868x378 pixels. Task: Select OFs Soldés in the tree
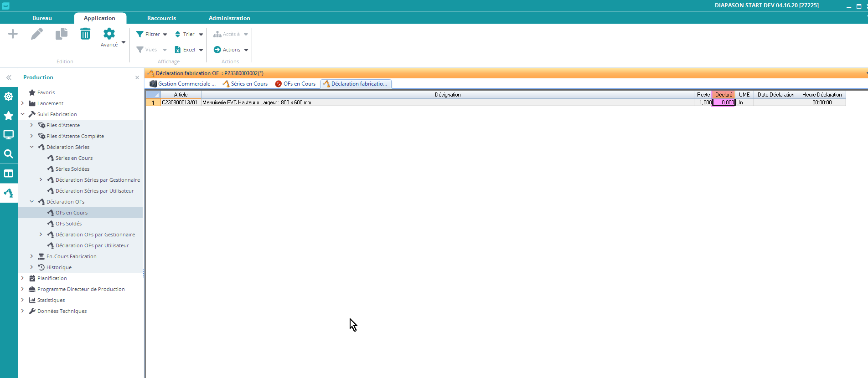(x=68, y=224)
